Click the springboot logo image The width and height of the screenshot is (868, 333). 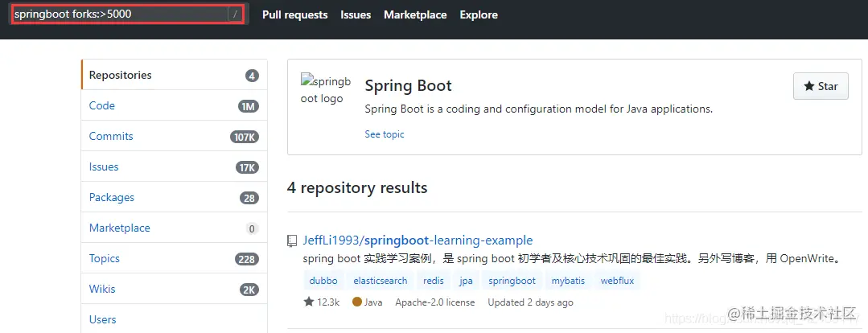326,90
